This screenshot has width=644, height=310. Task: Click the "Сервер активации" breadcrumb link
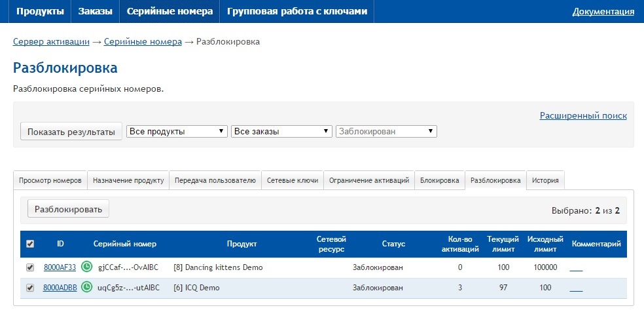51,41
